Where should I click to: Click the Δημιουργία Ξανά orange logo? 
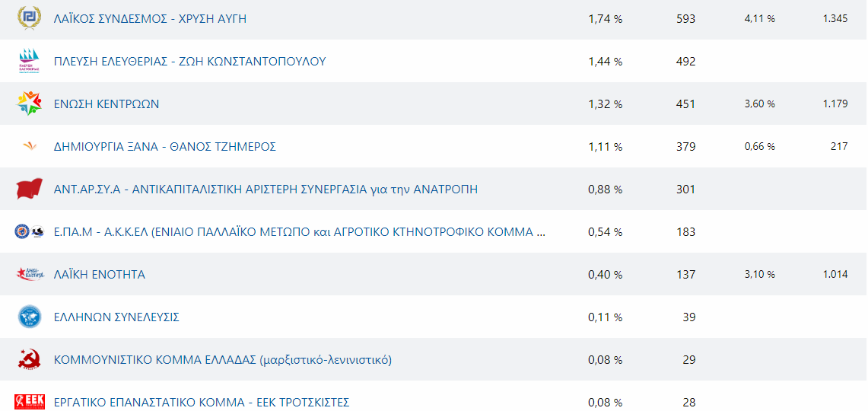[30, 146]
